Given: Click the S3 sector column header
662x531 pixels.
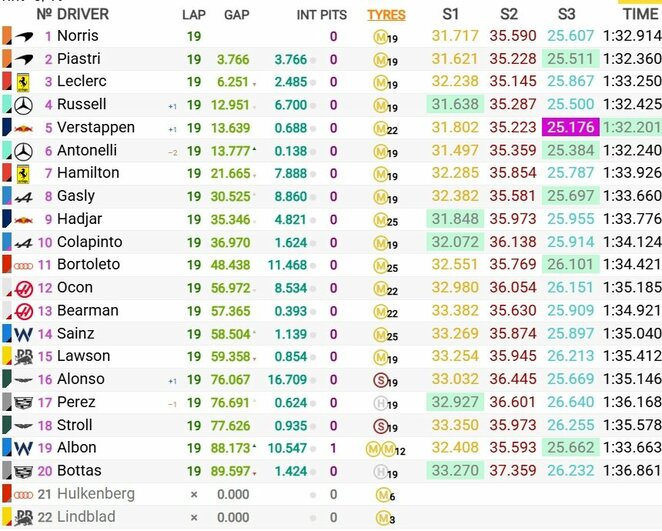Looking at the screenshot, I should pyautogui.click(x=566, y=14).
